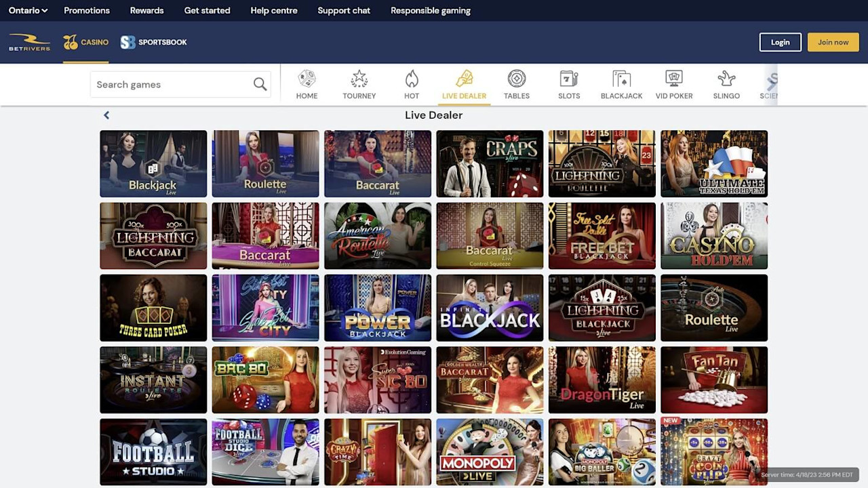Click the search magnifier icon
The image size is (868, 488).
(x=260, y=84)
